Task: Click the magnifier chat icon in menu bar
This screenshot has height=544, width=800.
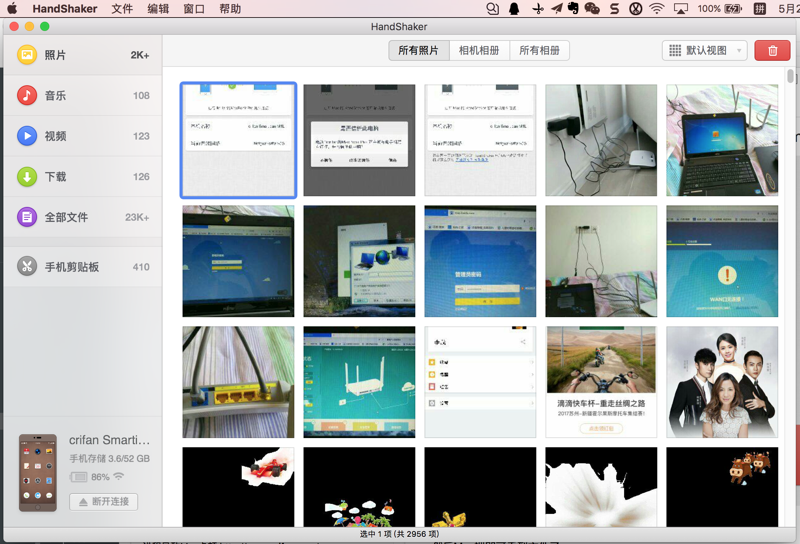Action: (492, 9)
